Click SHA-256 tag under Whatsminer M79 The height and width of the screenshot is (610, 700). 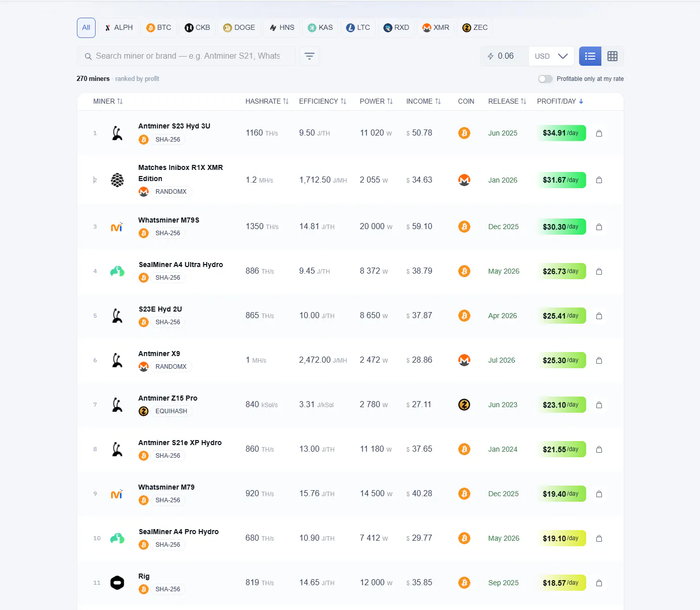[168, 500]
